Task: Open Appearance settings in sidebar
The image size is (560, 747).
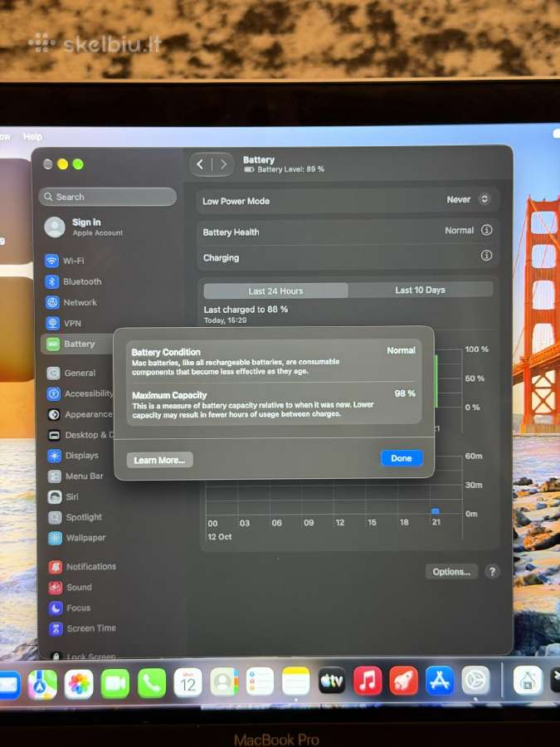Action: pyautogui.click(x=80, y=414)
